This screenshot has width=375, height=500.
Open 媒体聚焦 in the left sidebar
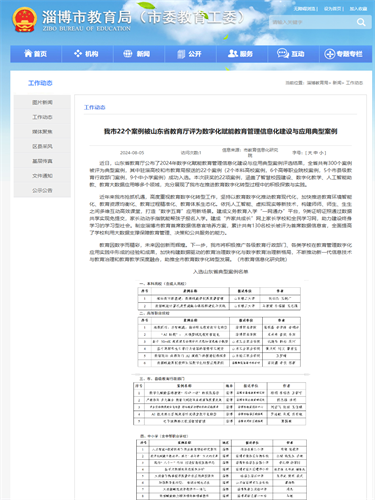pyautogui.click(x=42, y=132)
